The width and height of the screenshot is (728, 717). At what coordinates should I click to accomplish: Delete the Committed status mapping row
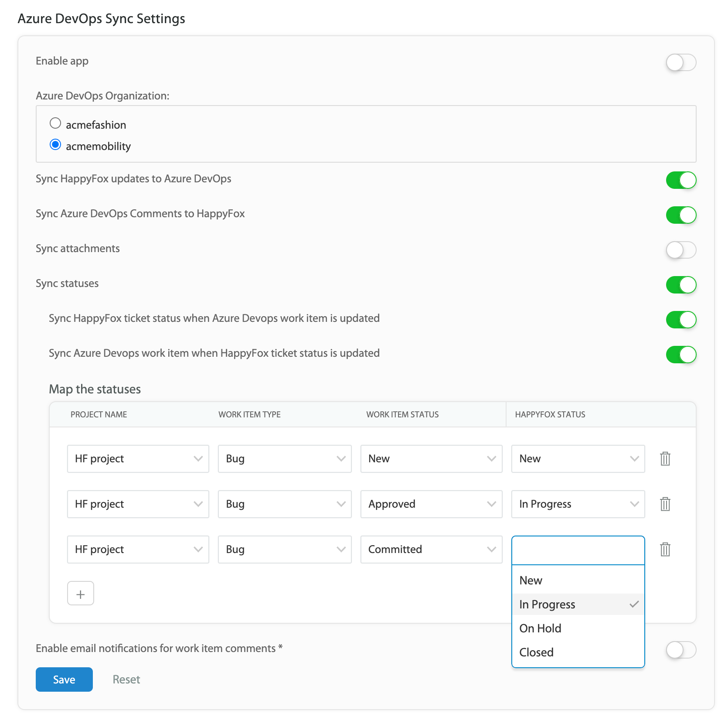click(665, 550)
